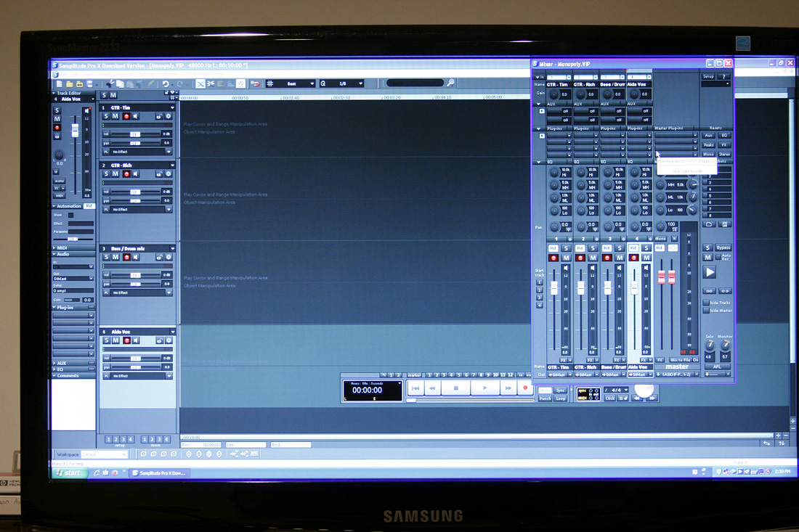Click the search magnifier icon
The image size is (799, 532).
pos(450,83)
